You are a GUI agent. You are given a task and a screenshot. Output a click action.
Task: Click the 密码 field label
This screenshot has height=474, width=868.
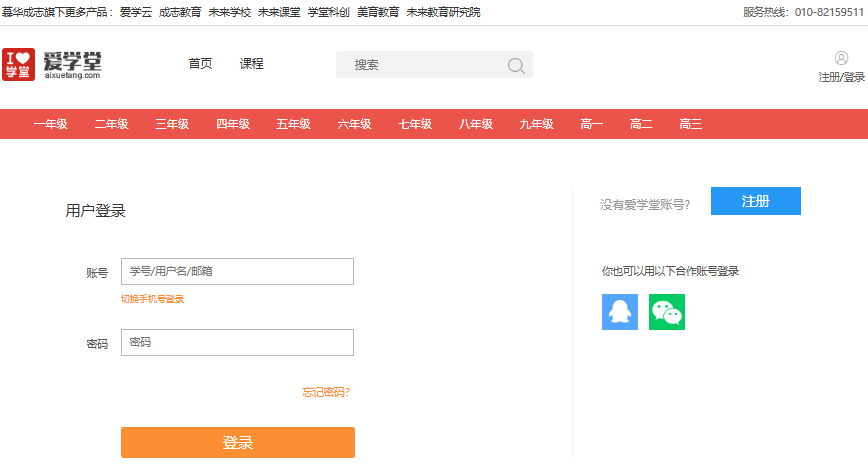(97, 344)
